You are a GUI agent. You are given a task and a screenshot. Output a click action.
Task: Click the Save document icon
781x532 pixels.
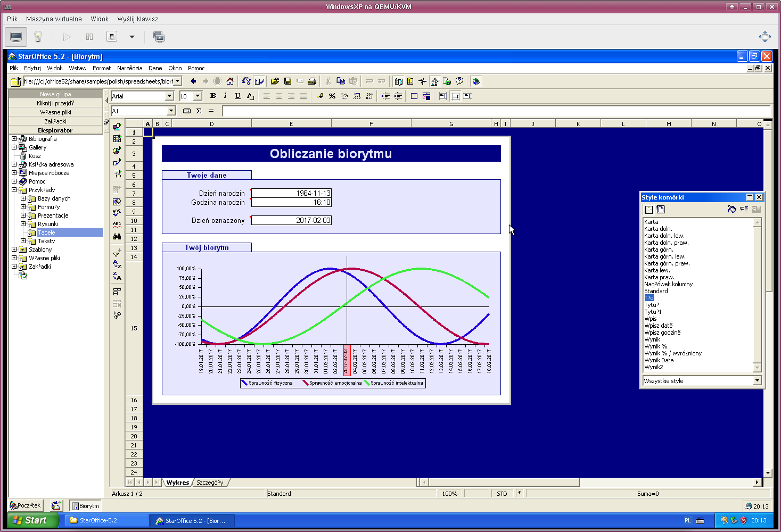tap(287, 81)
